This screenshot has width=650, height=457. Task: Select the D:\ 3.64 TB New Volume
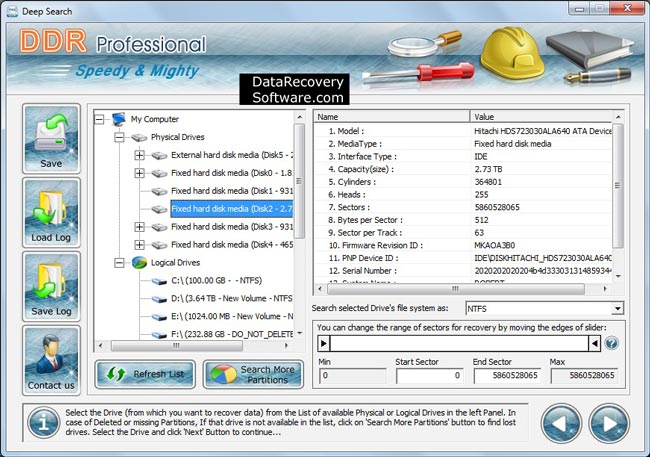coord(232,299)
